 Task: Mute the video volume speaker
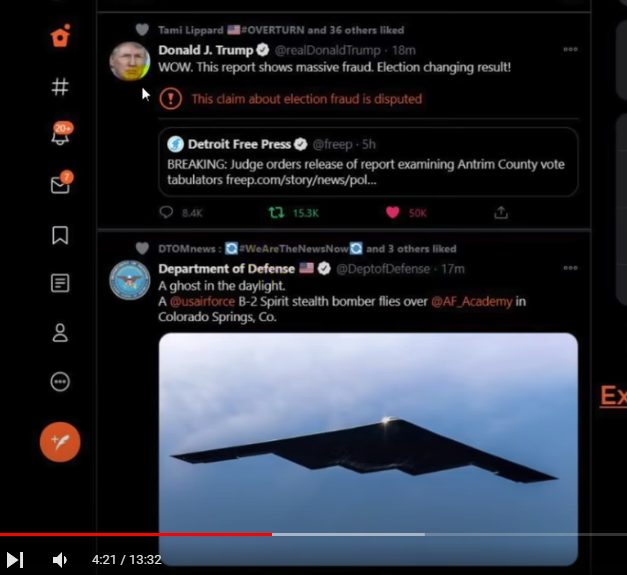[60, 560]
